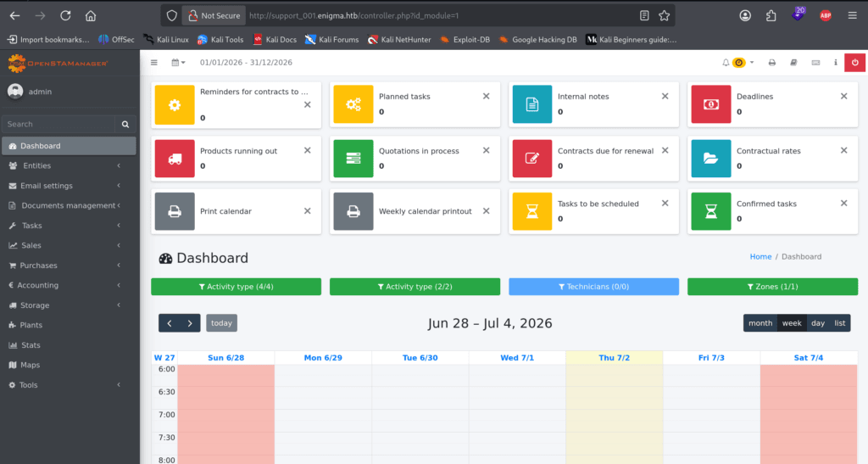Image resolution: width=868 pixels, height=464 pixels.
Task: Click the 01/01/2026 - 31/12/2026 date range text
Action: point(246,63)
